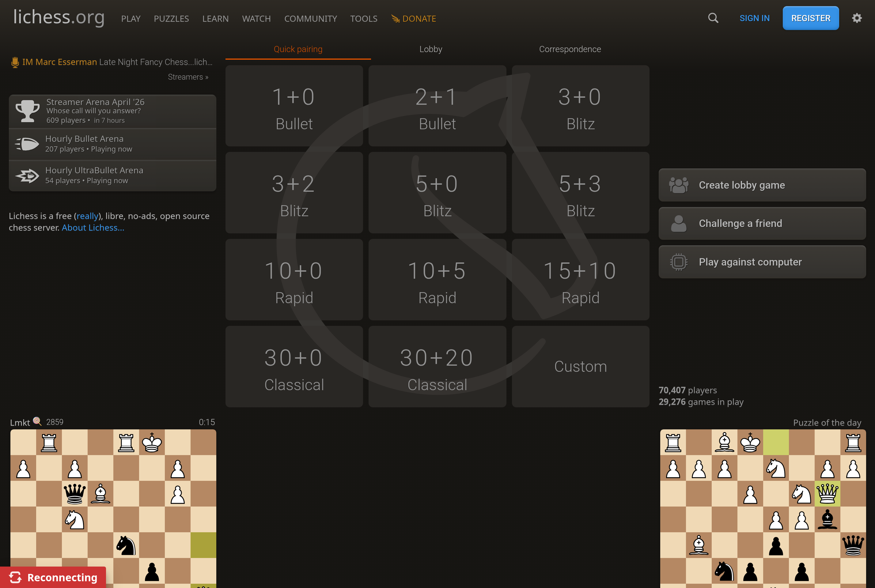Switch to the Lobby tab
875x588 pixels.
pyautogui.click(x=430, y=49)
